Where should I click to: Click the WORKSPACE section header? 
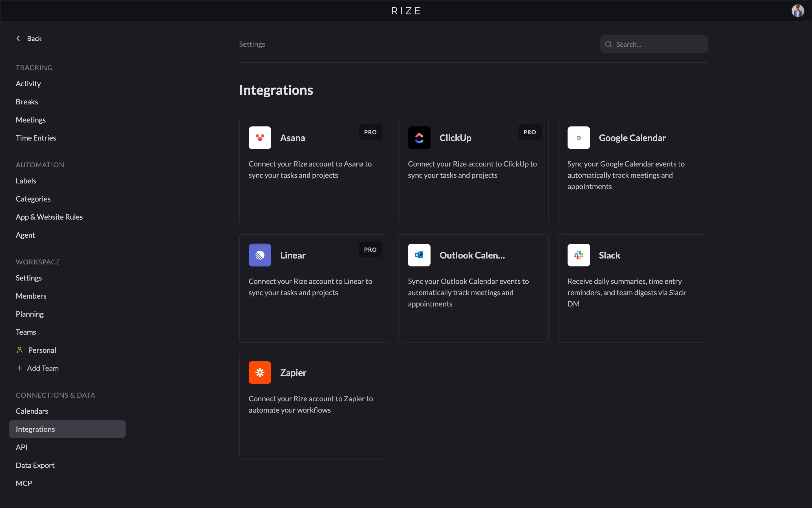tap(37, 262)
